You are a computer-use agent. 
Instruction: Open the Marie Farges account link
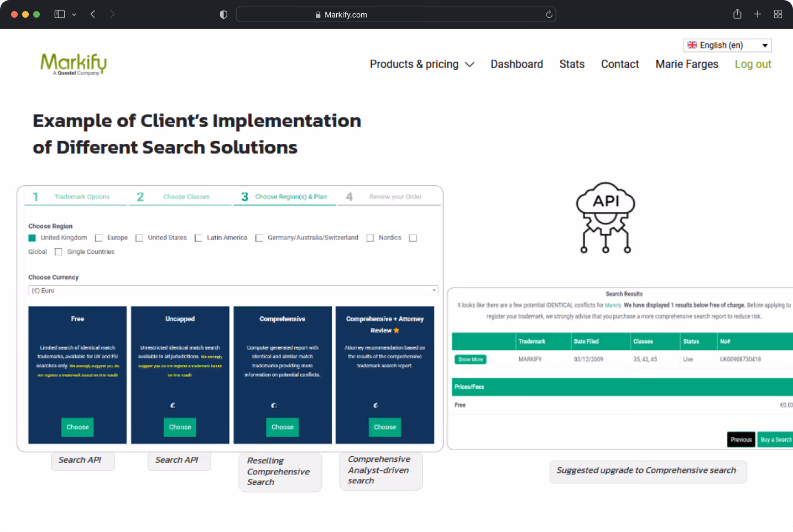(x=687, y=64)
